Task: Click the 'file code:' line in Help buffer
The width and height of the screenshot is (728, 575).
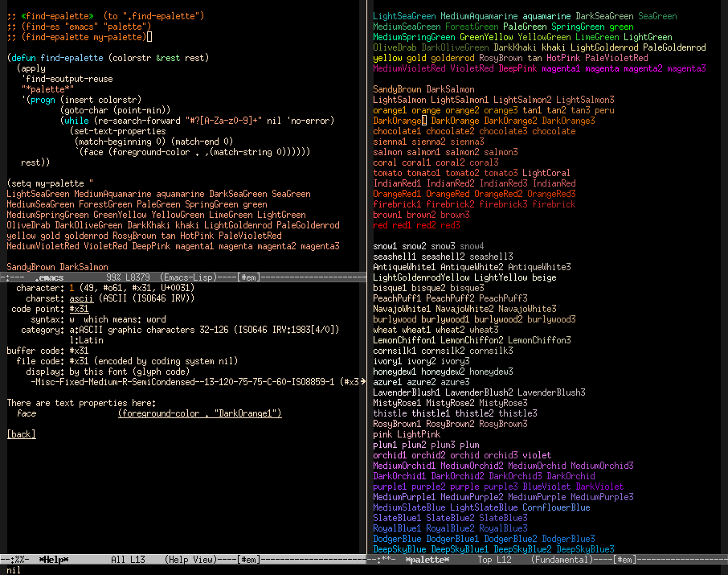Action: 127,361
